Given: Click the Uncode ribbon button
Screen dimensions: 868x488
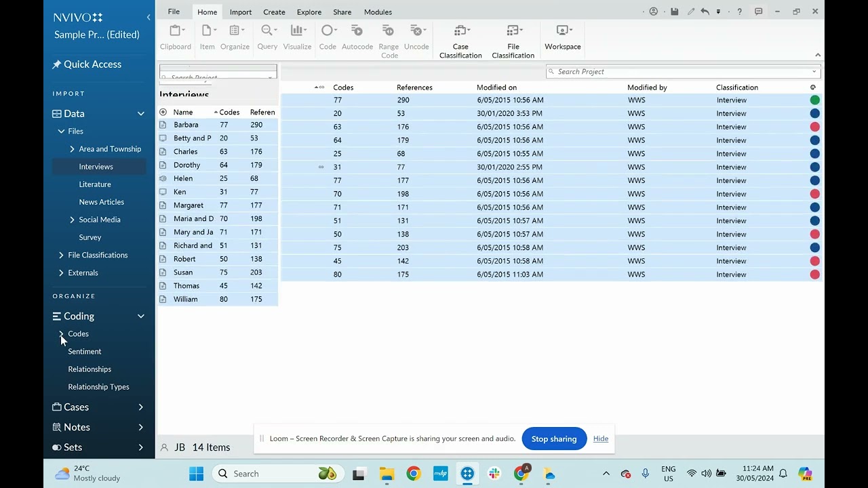Looking at the screenshot, I should 416,37.
